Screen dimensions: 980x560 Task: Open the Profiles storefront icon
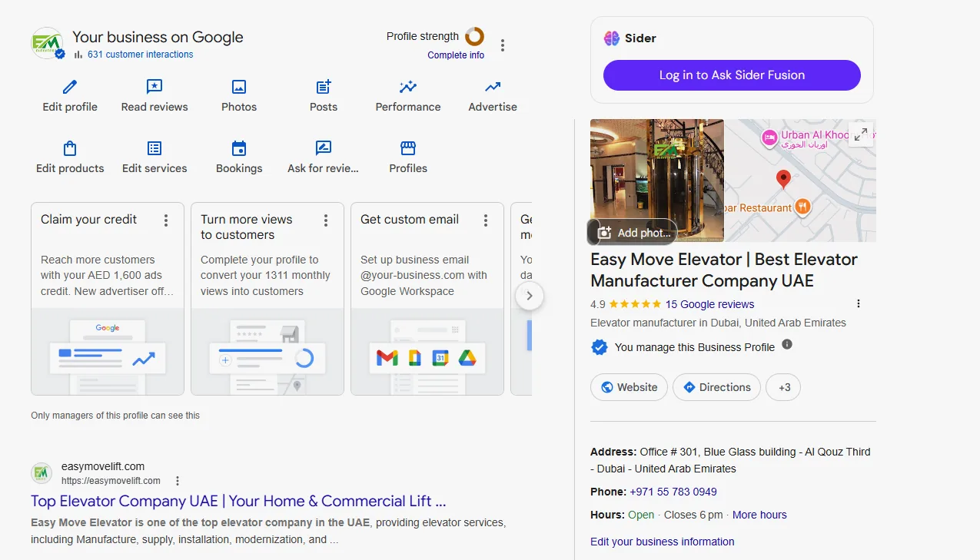pos(408,148)
